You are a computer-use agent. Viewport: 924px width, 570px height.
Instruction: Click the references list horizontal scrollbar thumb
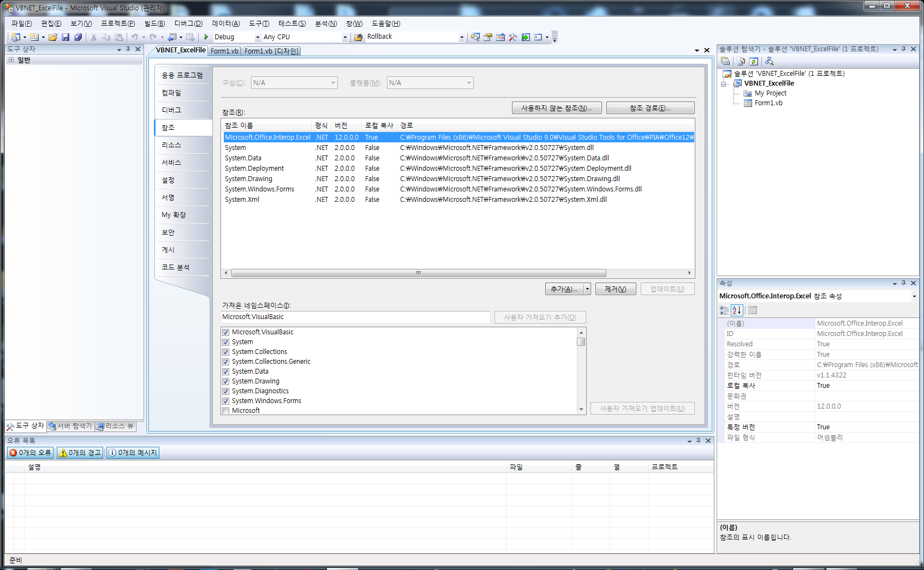coord(419,273)
